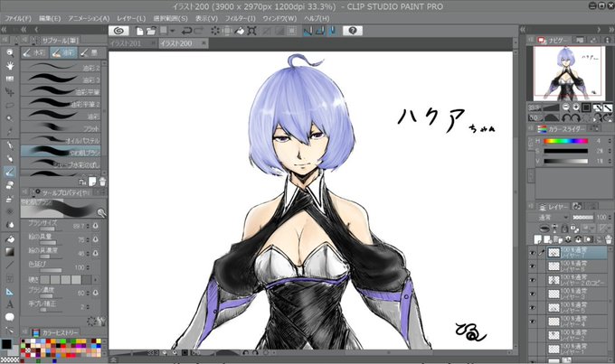Select the Balloon tool

10,317
